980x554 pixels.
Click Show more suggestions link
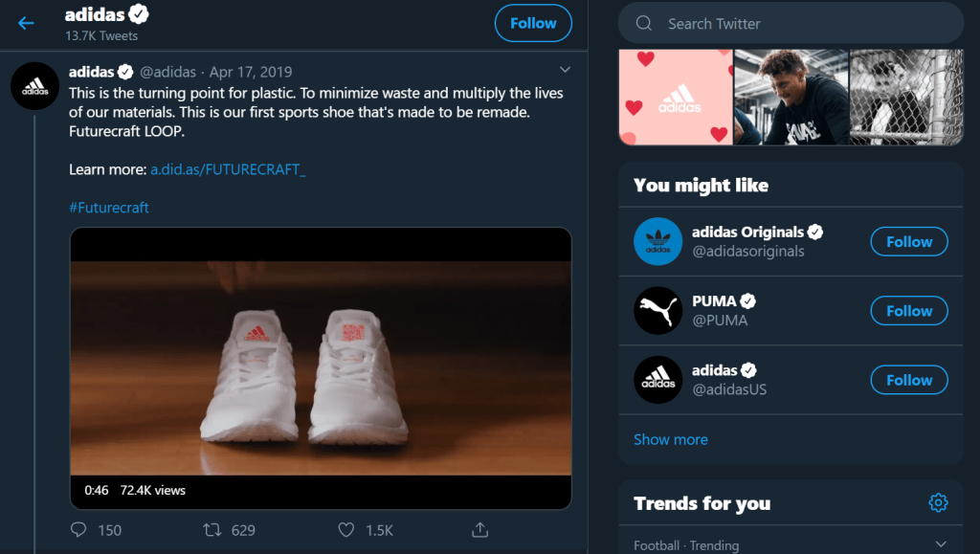click(671, 440)
